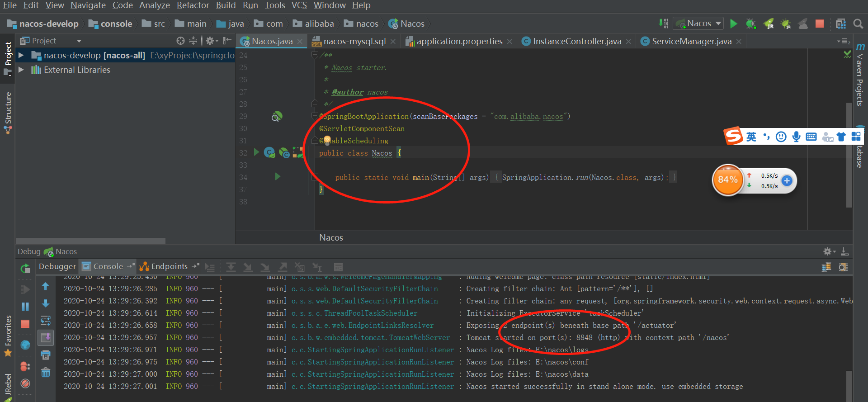Stop Nacos in Debug panel sidebar
The image size is (868, 402).
[25, 324]
